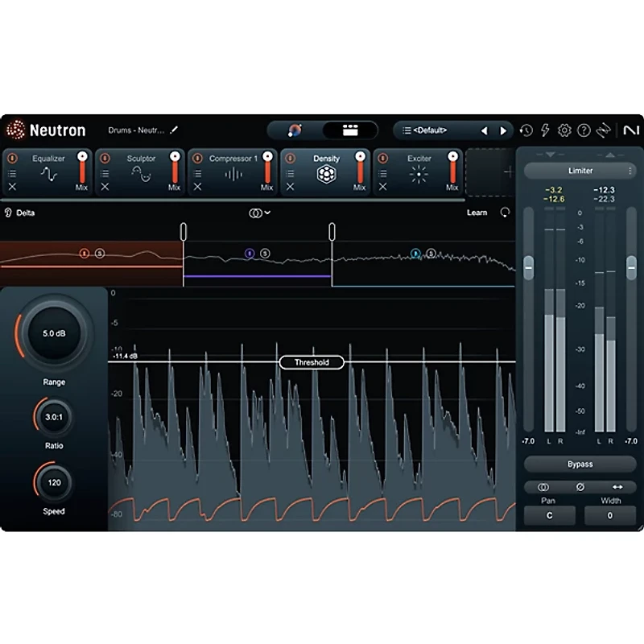This screenshot has width=644, height=644.
Task: Click the Drums - Neutron preset name
Action: click(x=137, y=130)
